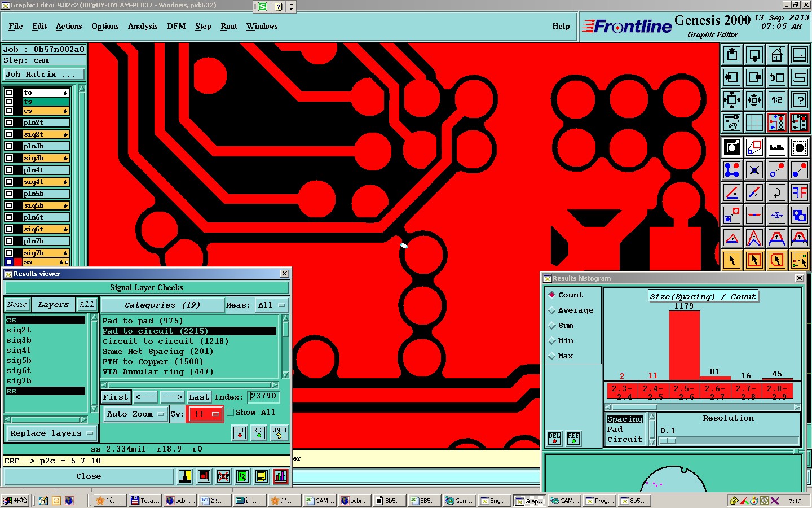Click the yellow notes icon in Results viewer
The height and width of the screenshot is (508, 812).
pos(261,476)
